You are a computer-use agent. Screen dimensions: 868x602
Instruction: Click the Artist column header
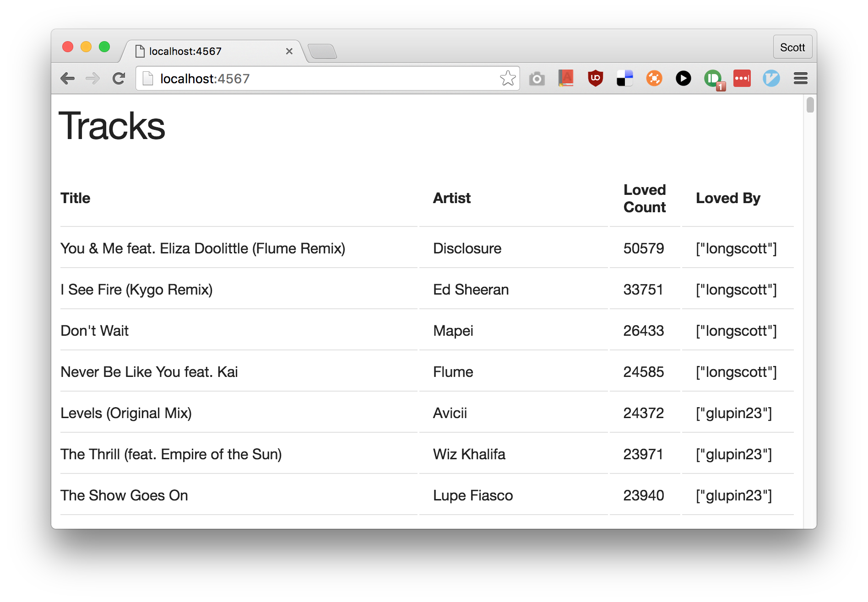click(452, 198)
